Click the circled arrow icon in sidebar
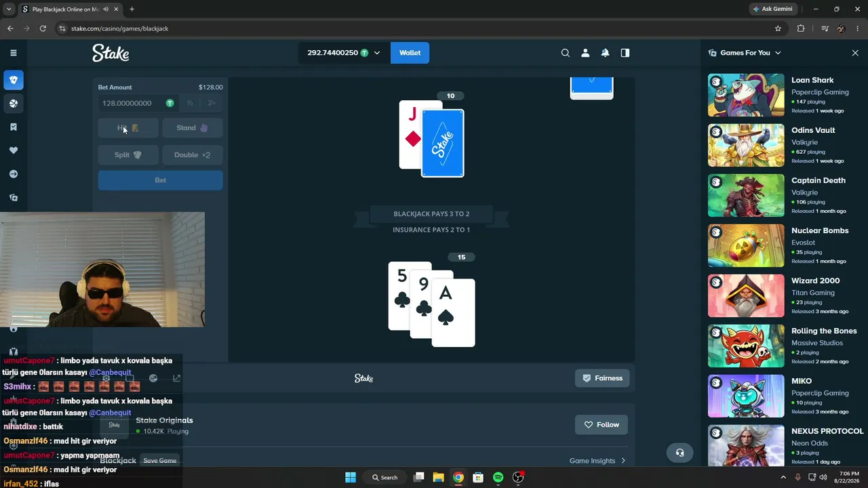Viewport: 868px width, 488px height. [13, 174]
